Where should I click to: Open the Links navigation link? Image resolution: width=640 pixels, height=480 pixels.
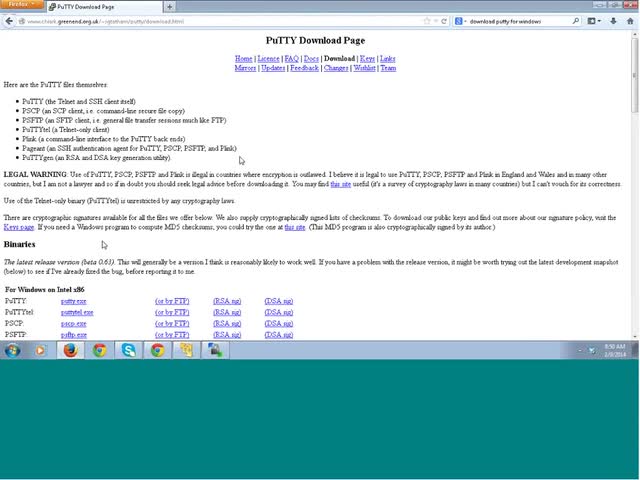[387, 59]
